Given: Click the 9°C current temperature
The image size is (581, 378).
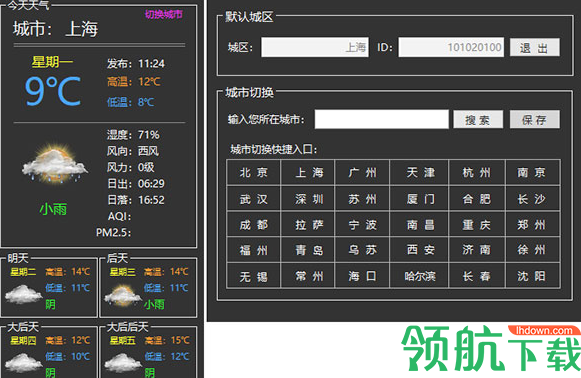Looking at the screenshot, I should tap(53, 91).
